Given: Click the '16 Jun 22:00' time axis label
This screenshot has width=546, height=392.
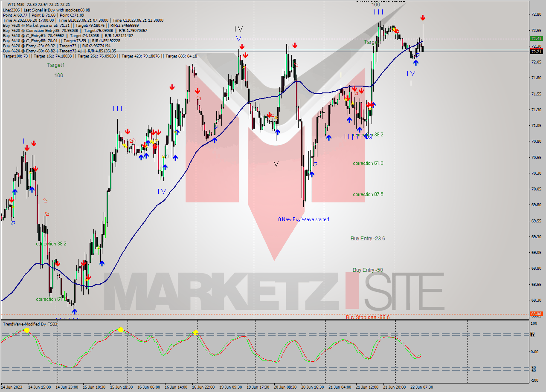Looking at the screenshot, I should [x=203, y=387].
